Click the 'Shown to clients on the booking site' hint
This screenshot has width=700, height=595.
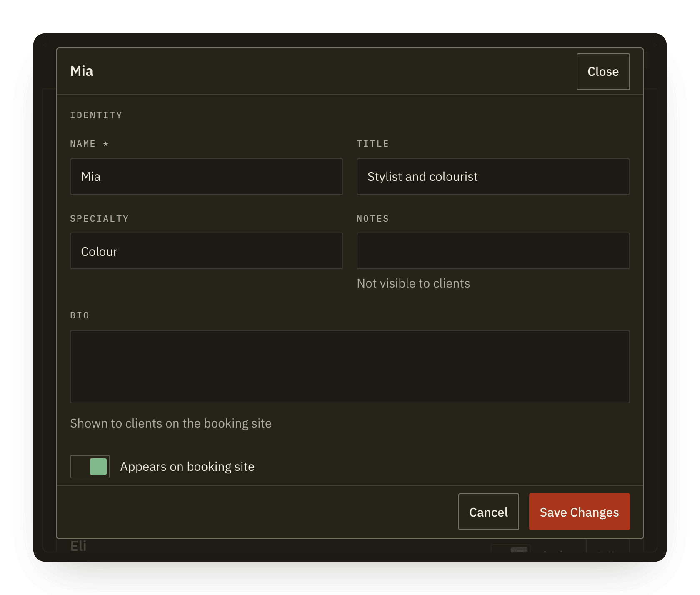click(x=171, y=423)
